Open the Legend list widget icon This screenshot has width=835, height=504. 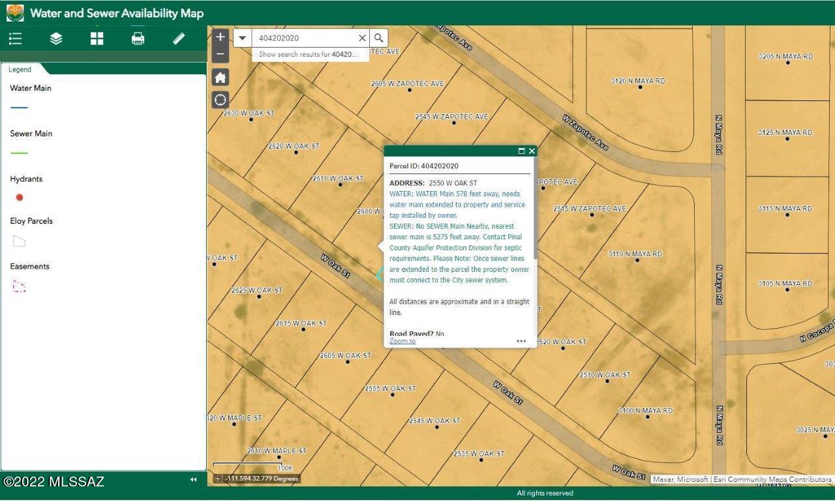click(16, 38)
